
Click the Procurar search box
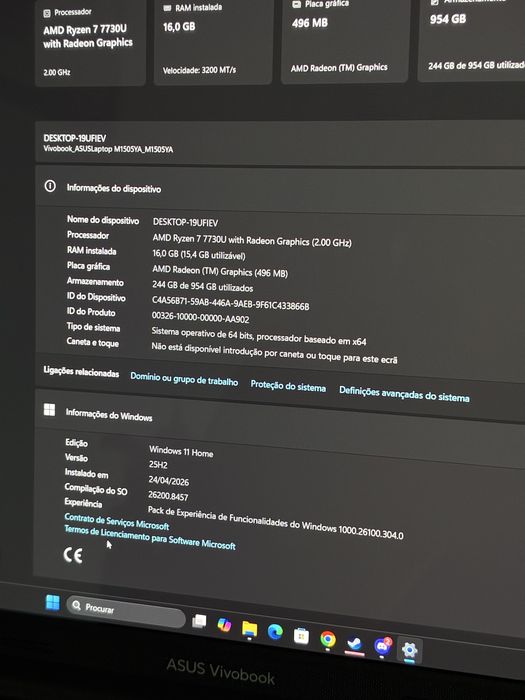coord(126,612)
